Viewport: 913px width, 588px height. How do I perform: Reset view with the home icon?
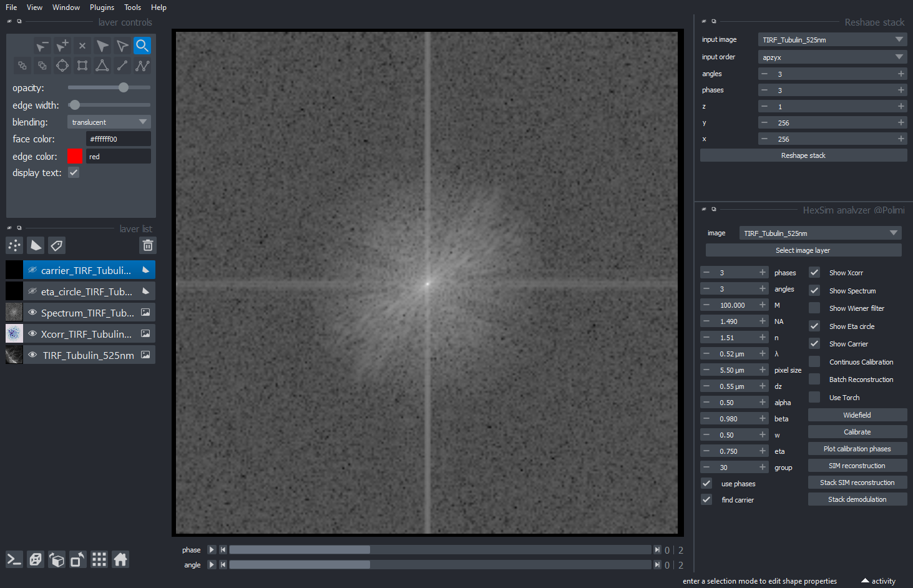point(120,559)
